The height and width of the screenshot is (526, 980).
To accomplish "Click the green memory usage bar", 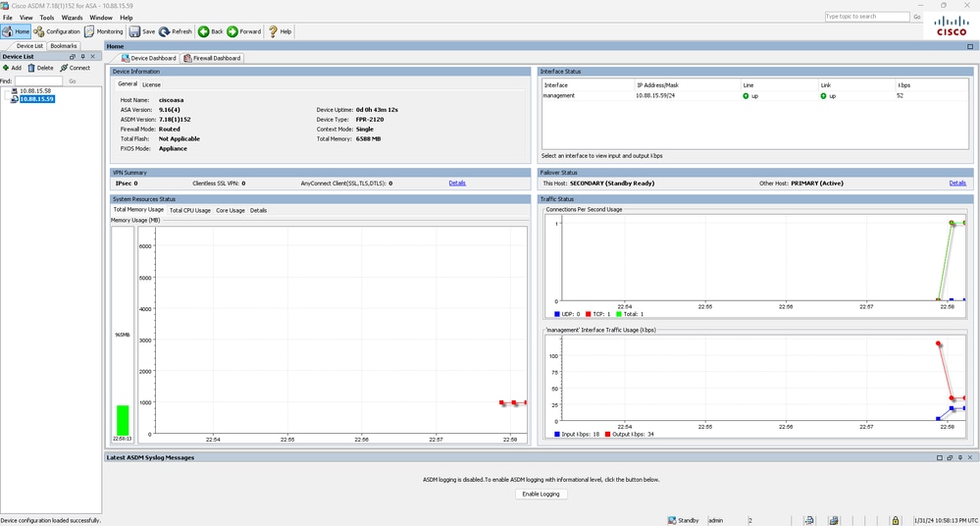I will [123, 420].
